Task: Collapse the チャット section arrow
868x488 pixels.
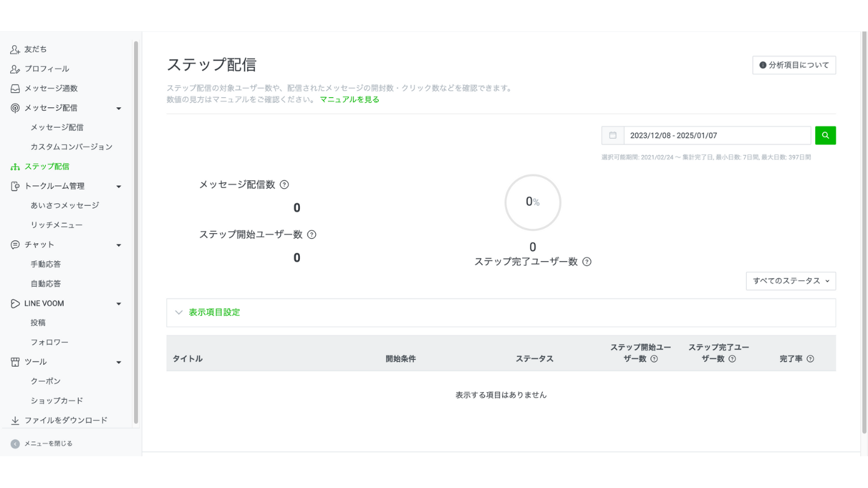Action: pos(119,245)
